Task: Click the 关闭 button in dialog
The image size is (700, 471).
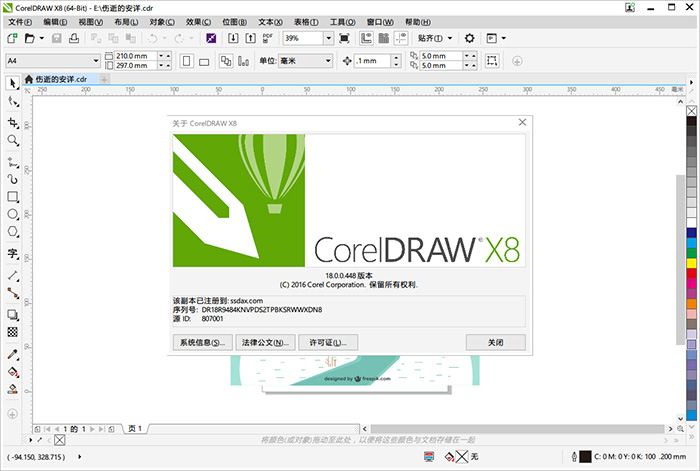Action: point(496,342)
